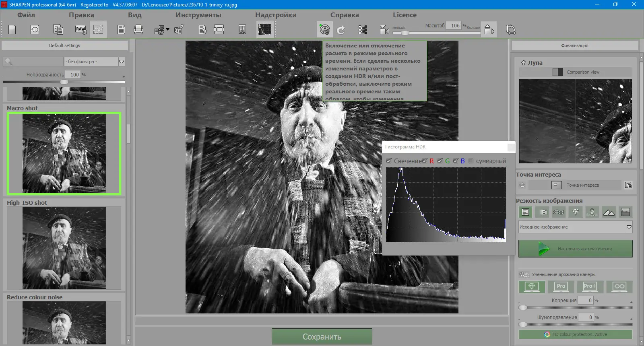This screenshot has width=644, height=346.
Task: Select the Macro shot preset thumbnail
Action: (x=64, y=153)
